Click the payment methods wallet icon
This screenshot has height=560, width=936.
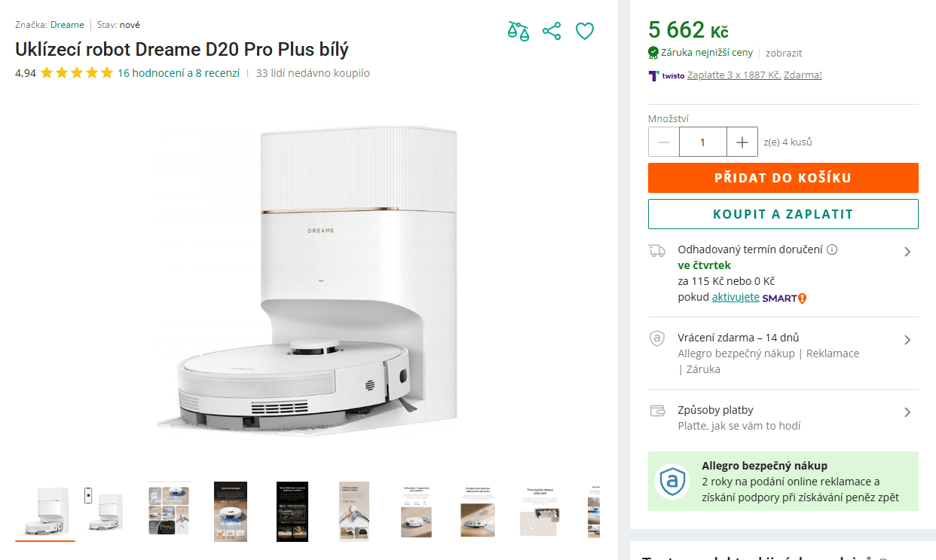coord(657,411)
